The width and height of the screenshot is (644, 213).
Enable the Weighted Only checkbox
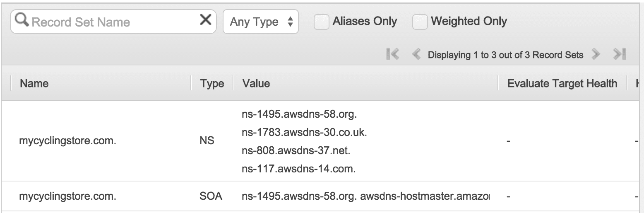(420, 22)
